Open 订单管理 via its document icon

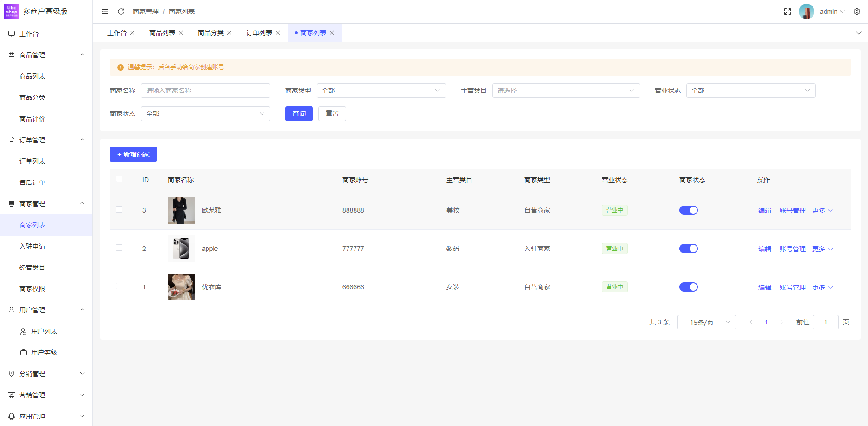click(11, 140)
